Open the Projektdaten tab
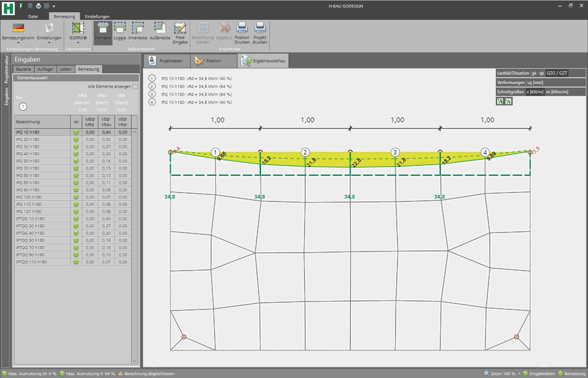Viewport: 588px width, 378px height. [x=166, y=61]
